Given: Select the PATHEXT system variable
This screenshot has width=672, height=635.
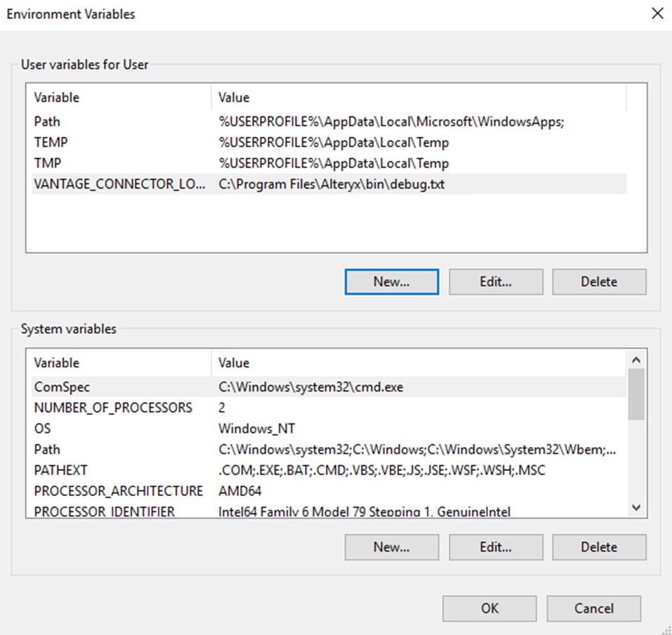Looking at the screenshot, I should tap(329, 470).
